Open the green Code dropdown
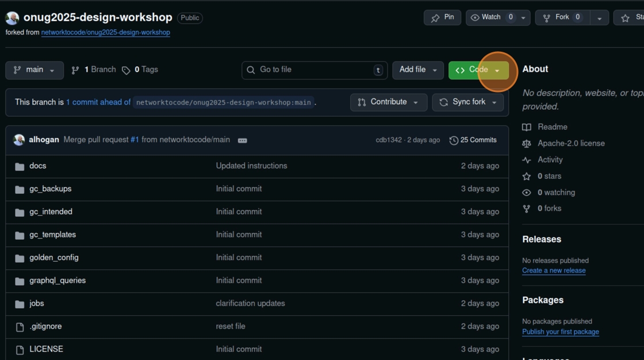Screen dimensions: 644x360 pos(478,70)
